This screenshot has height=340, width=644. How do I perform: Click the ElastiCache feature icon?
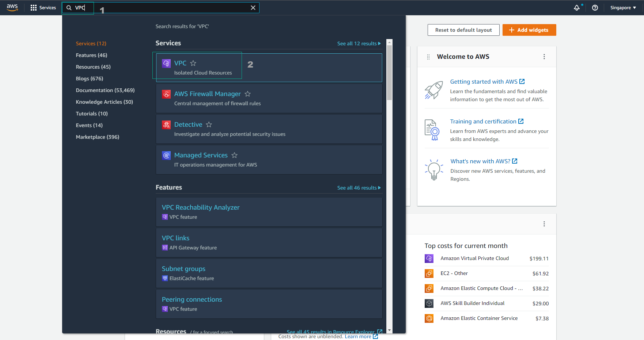click(165, 278)
